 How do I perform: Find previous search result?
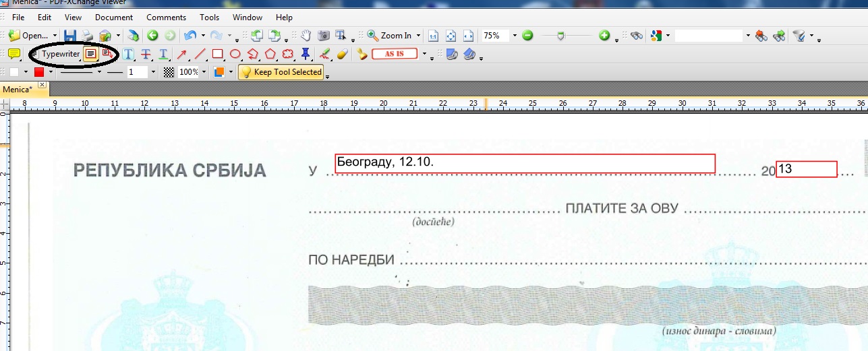(761, 36)
